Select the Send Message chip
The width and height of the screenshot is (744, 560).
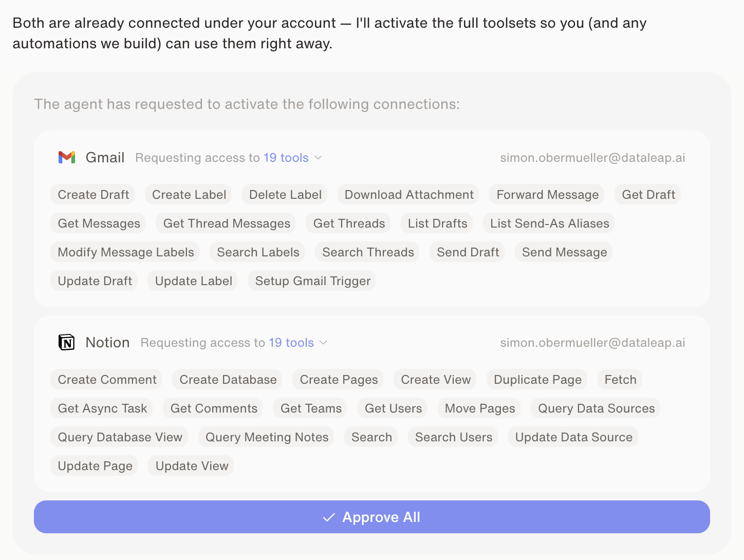[x=564, y=252]
